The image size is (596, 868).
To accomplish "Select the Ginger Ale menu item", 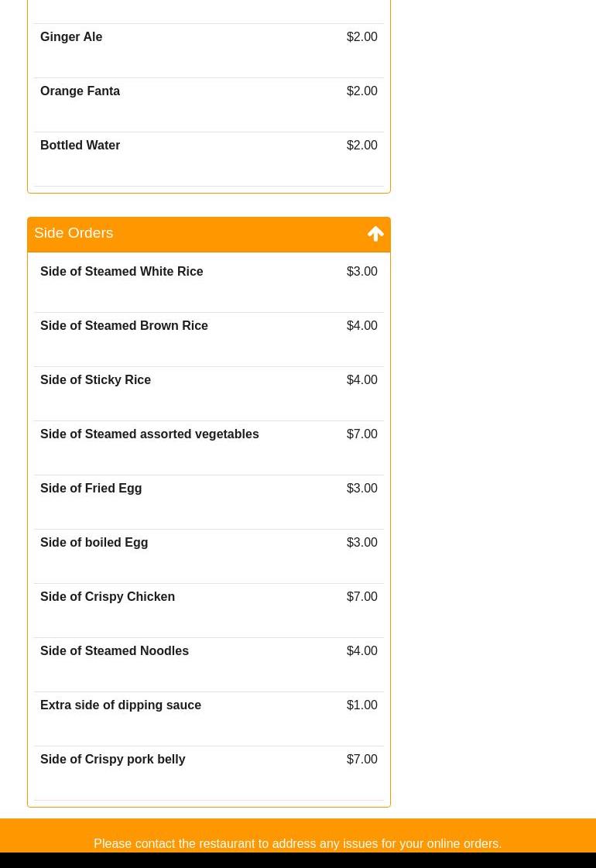I will point(209,50).
